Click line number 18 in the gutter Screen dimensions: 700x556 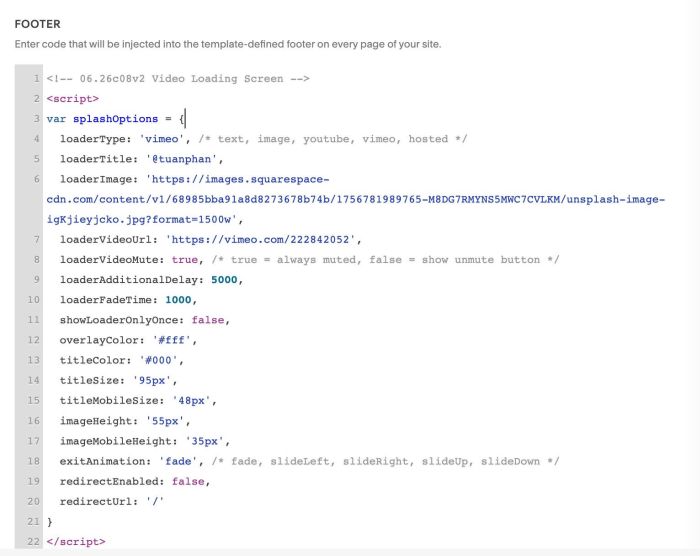click(x=33, y=461)
